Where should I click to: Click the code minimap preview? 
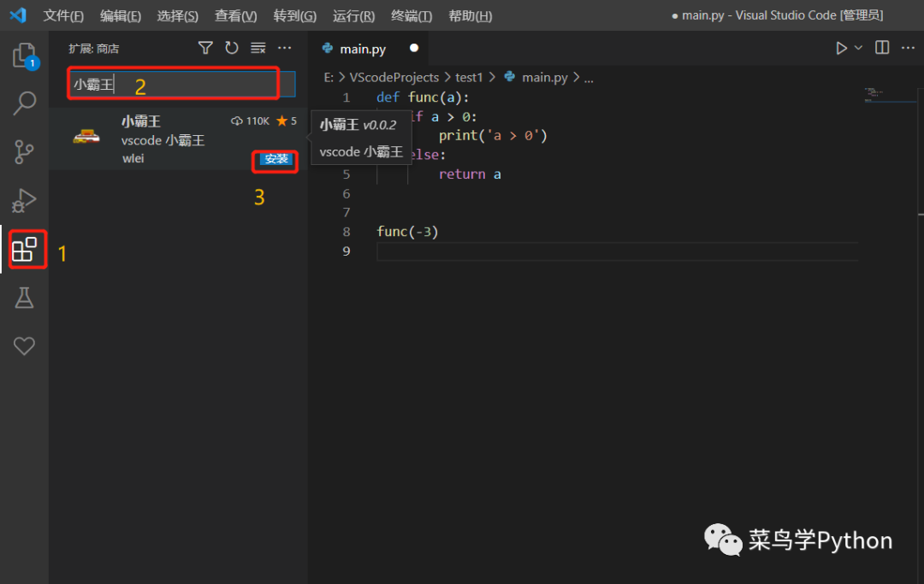point(874,95)
